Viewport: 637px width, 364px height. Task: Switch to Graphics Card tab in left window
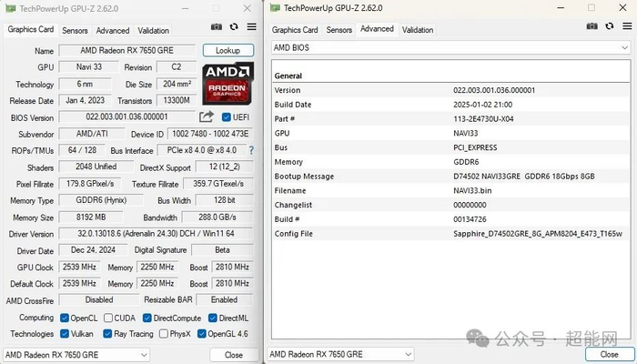[30, 29]
